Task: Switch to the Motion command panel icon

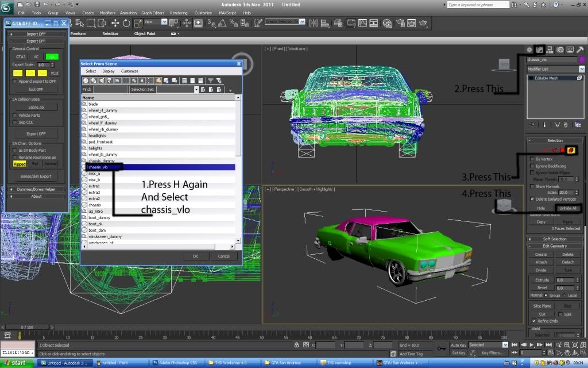Action: pyautogui.click(x=560, y=49)
